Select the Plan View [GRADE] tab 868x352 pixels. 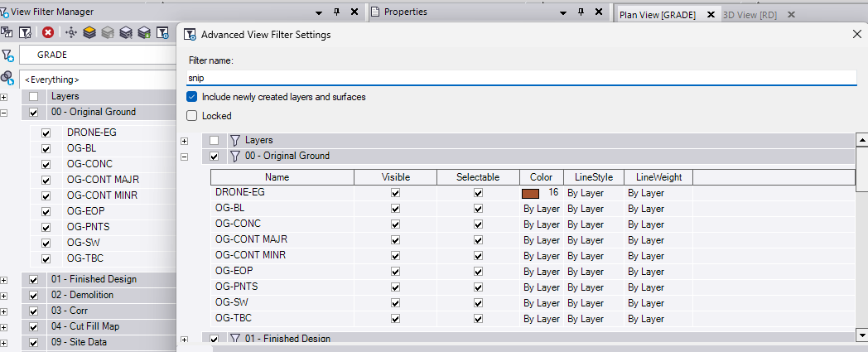[657, 15]
